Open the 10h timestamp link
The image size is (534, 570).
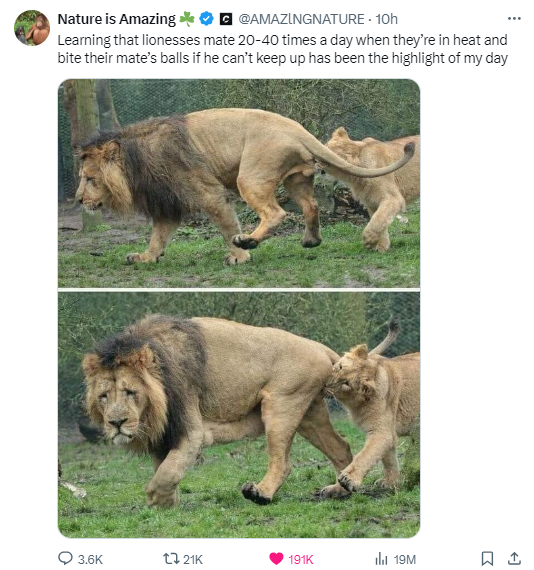pos(386,19)
